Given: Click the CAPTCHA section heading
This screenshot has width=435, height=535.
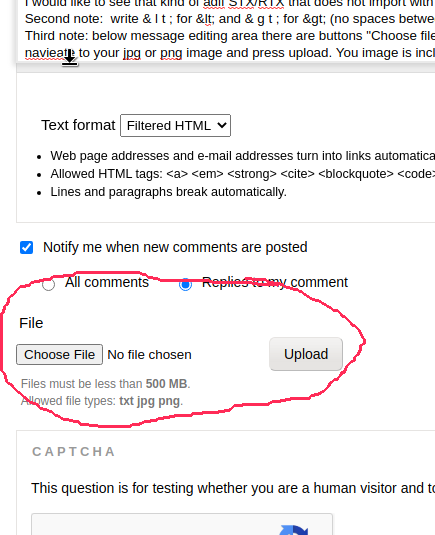Looking at the screenshot, I should click(73, 452).
